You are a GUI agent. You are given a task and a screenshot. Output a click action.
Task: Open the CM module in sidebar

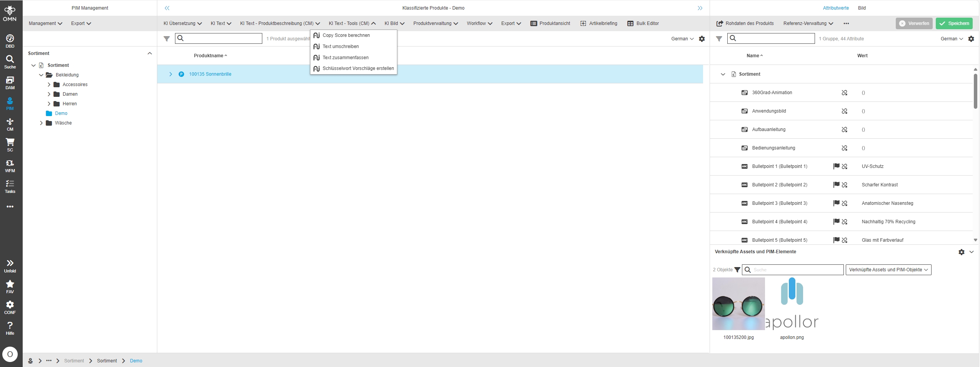click(x=10, y=124)
